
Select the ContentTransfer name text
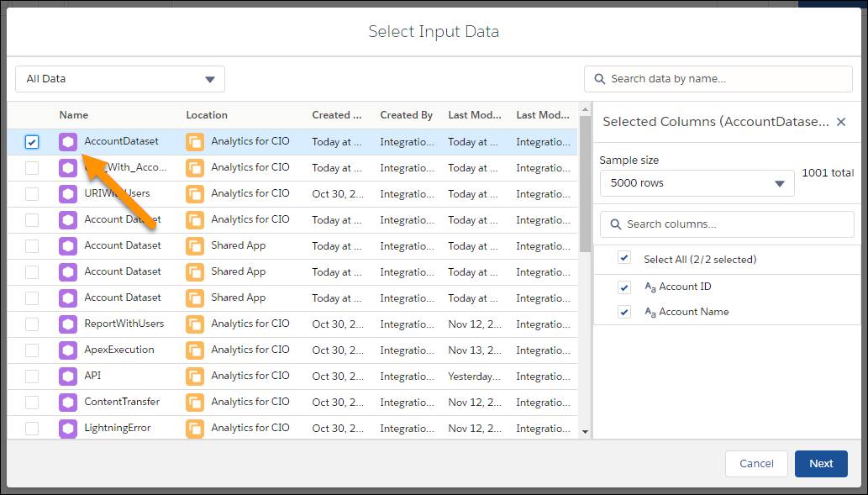tap(122, 402)
